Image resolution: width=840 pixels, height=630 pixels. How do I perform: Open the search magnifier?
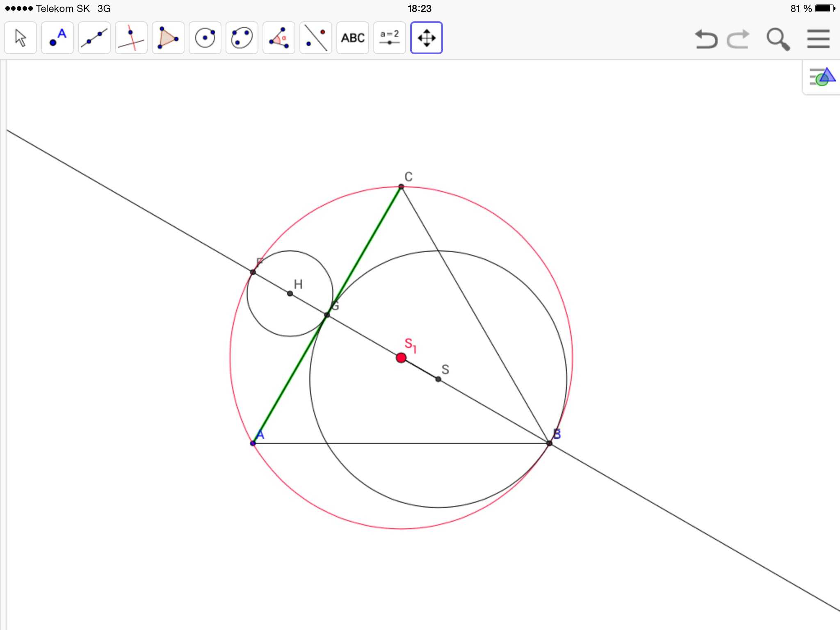click(x=778, y=39)
